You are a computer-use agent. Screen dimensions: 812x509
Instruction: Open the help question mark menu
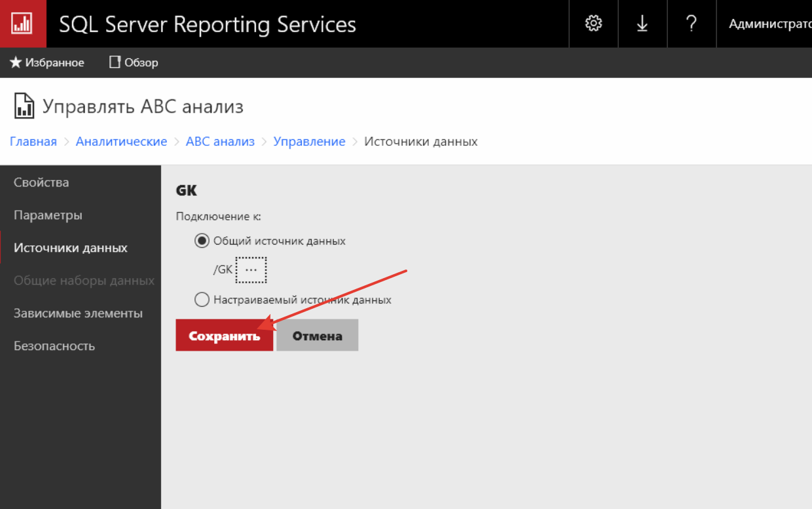692,24
